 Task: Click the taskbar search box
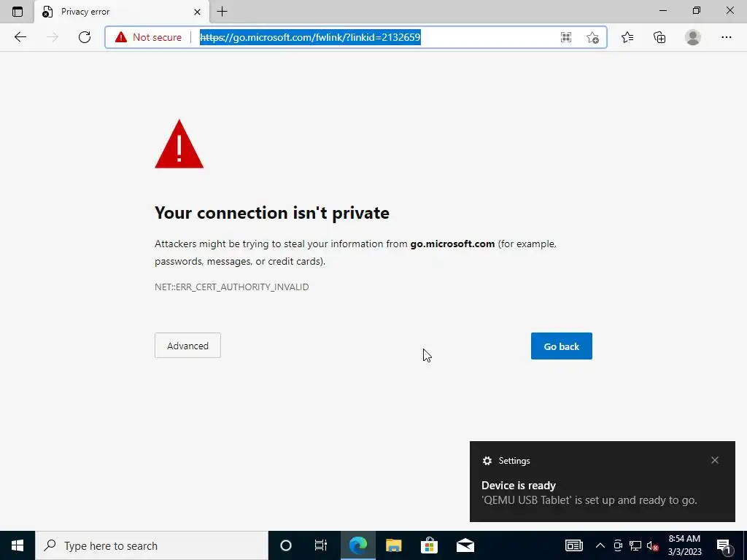click(x=152, y=545)
